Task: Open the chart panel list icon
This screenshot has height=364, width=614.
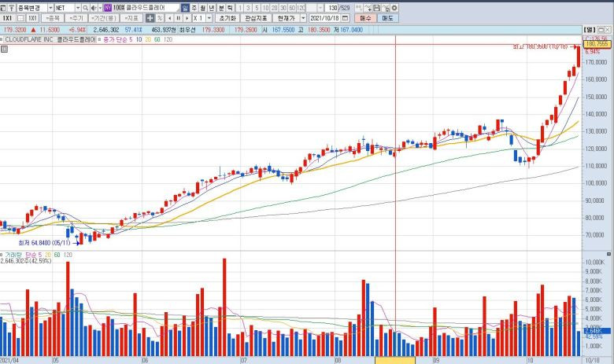Action: coord(4,49)
